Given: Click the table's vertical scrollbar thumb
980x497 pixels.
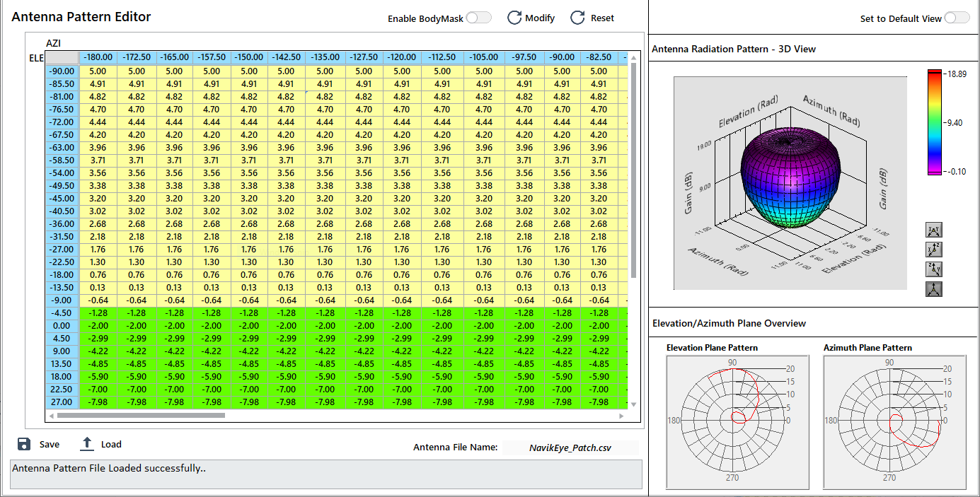Looking at the screenshot, I should pyautogui.click(x=633, y=170).
